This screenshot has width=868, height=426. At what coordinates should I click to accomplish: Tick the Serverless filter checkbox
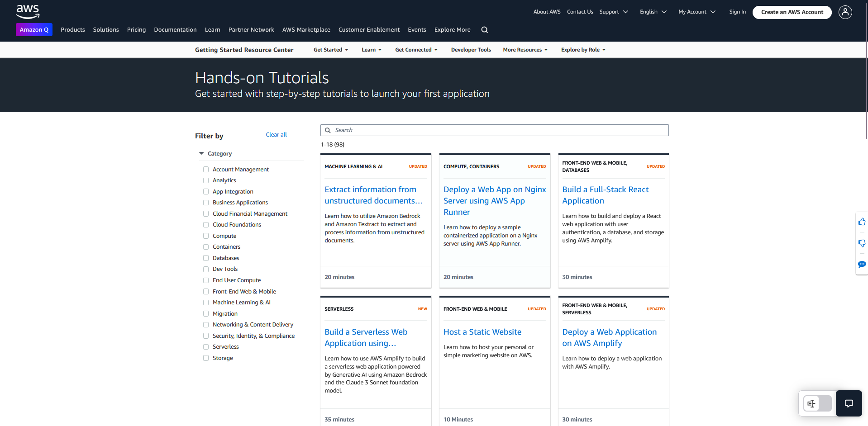(206, 347)
